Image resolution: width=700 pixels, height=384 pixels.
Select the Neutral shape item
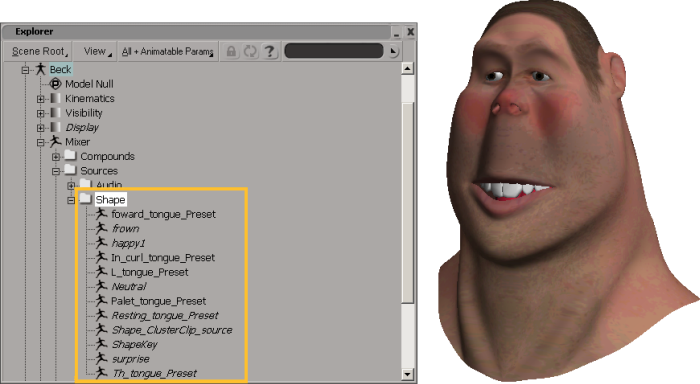129,287
